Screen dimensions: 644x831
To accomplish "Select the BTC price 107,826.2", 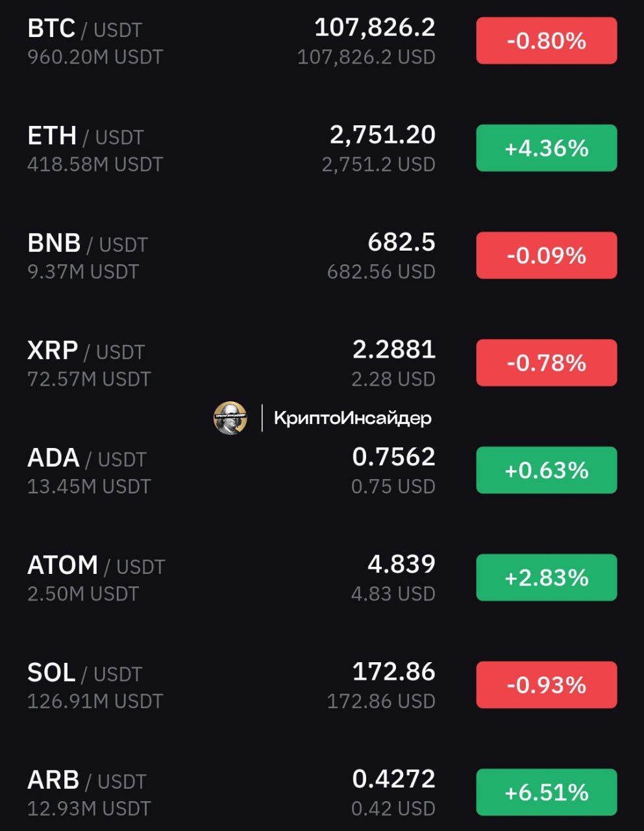I will tap(375, 27).
